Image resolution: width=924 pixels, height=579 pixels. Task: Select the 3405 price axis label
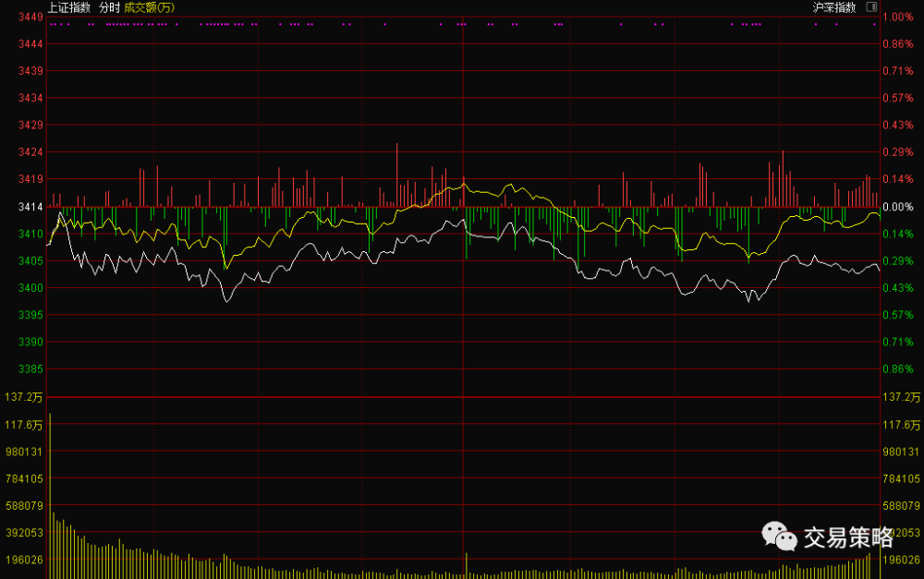pos(30,261)
